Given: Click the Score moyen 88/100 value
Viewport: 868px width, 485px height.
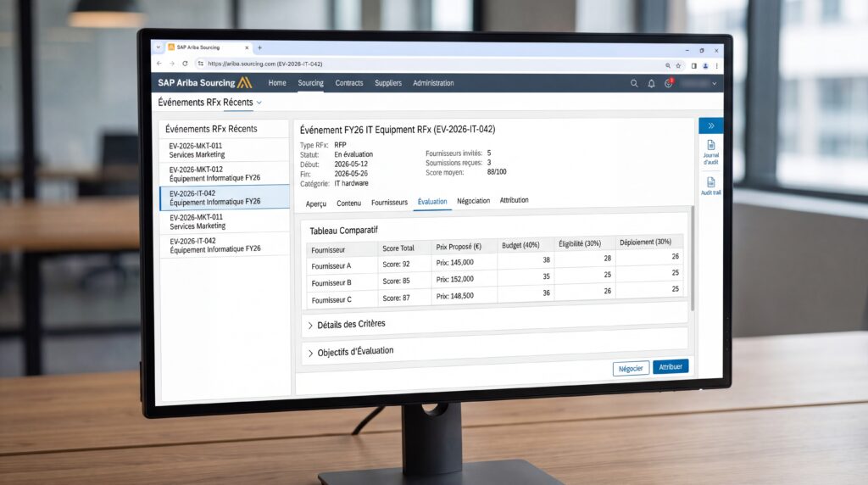Looking at the screenshot, I should [x=497, y=172].
